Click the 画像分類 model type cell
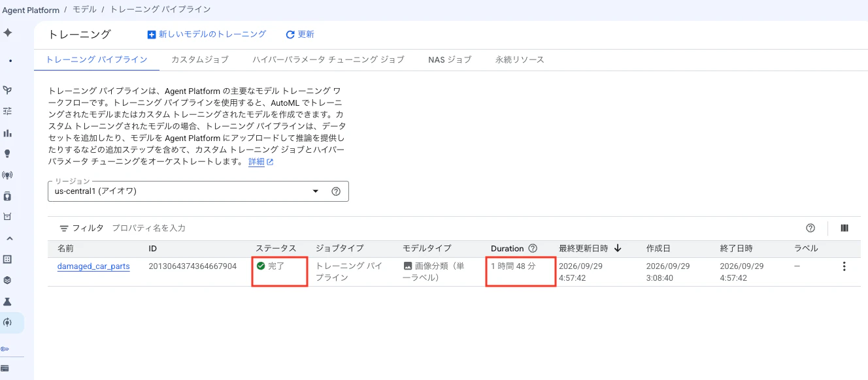Image resolution: width=868 pixels, height=380 pixels. (434, 272)
